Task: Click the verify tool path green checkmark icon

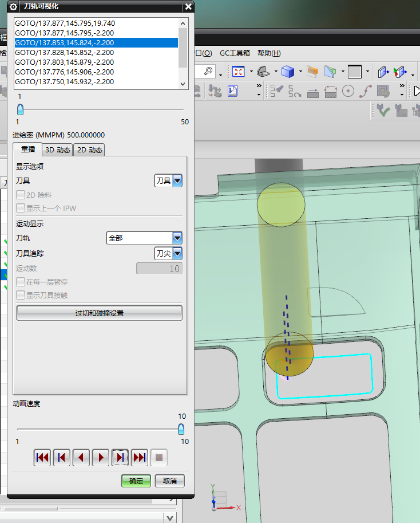Action: (382, 111)
